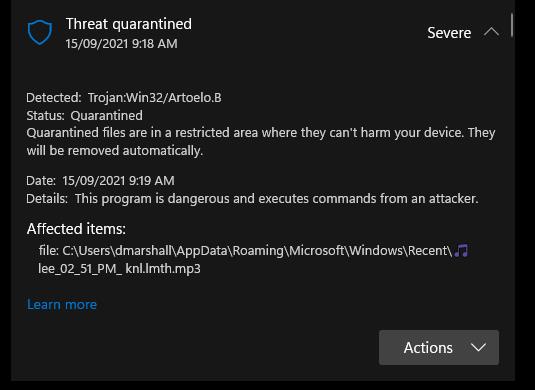
Task: Click the file: label before the path
Action: 49,251
